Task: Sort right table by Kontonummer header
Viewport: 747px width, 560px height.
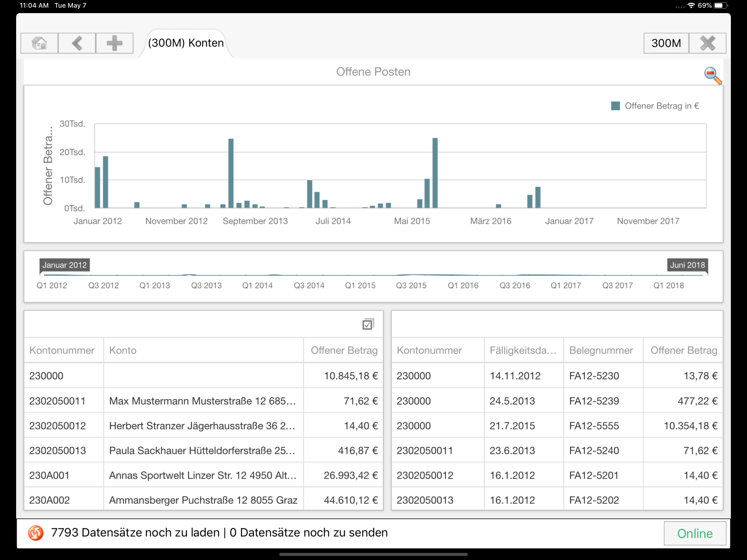Action: point(438,350)
